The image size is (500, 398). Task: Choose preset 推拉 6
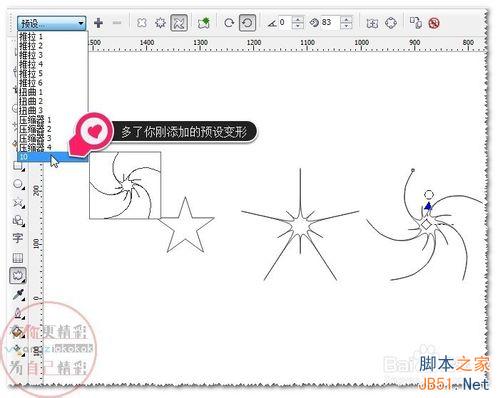point(52,82)
